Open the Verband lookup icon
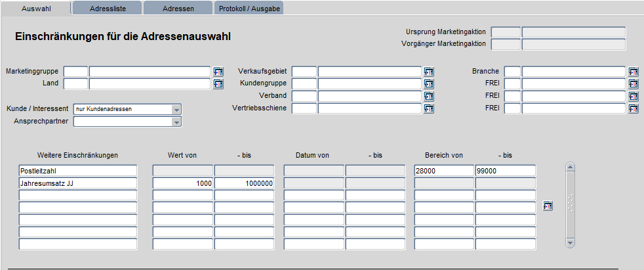 click(429, 97)
